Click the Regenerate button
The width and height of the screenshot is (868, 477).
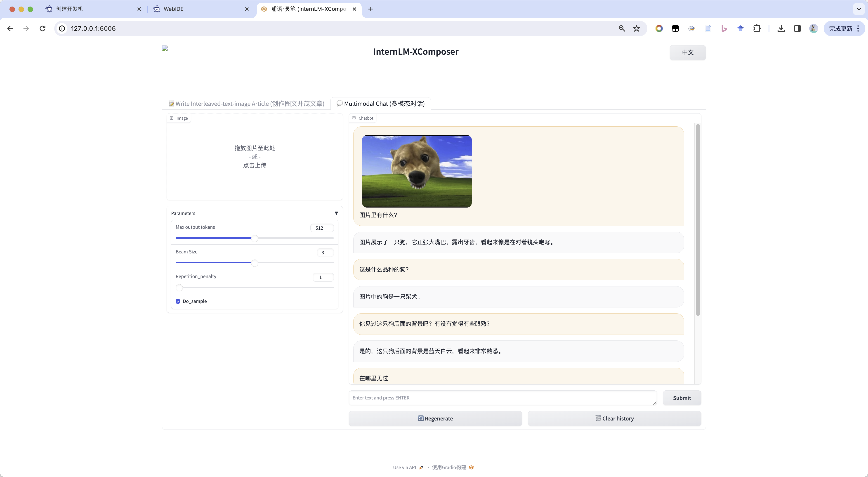435,418
